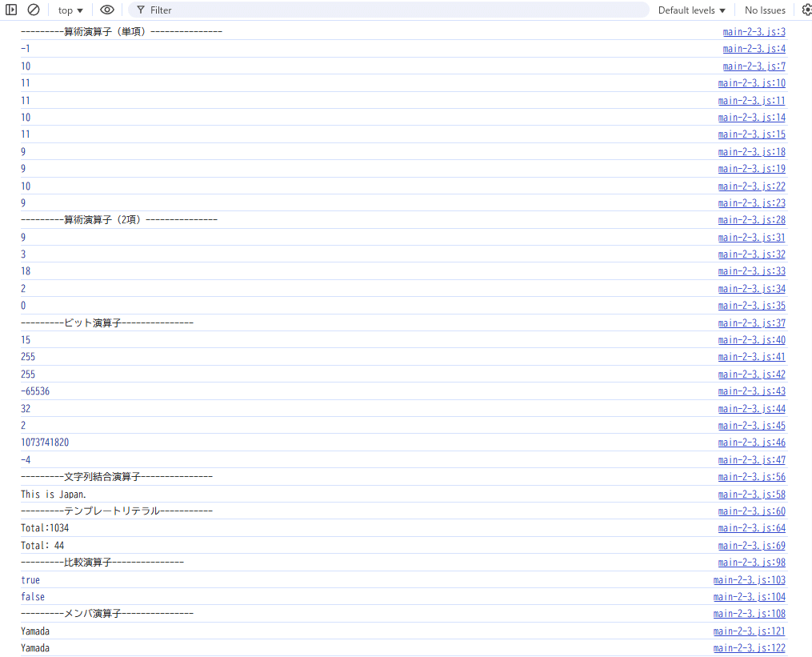Open the 'Default levels' log level dropdown
The image size is (812, 657).
690,10
